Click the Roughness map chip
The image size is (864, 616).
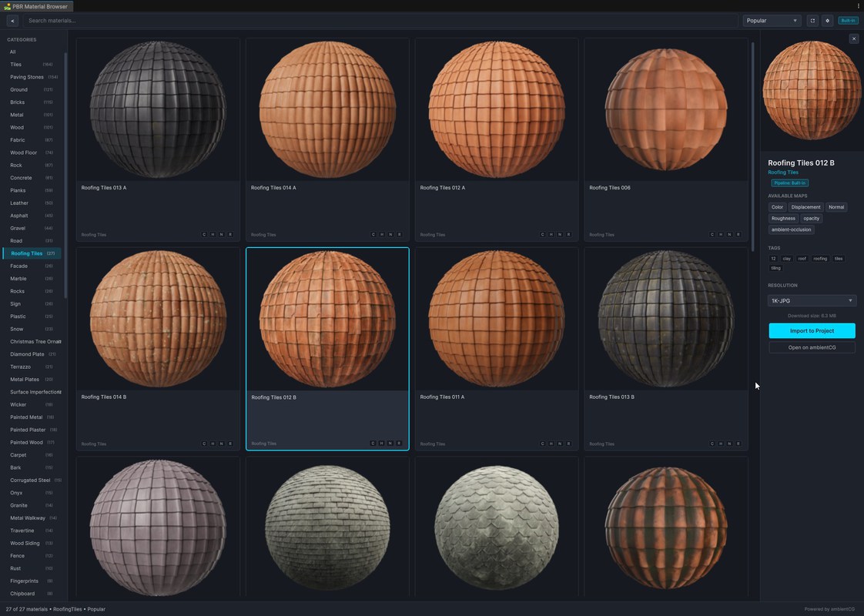coord(783,218)
